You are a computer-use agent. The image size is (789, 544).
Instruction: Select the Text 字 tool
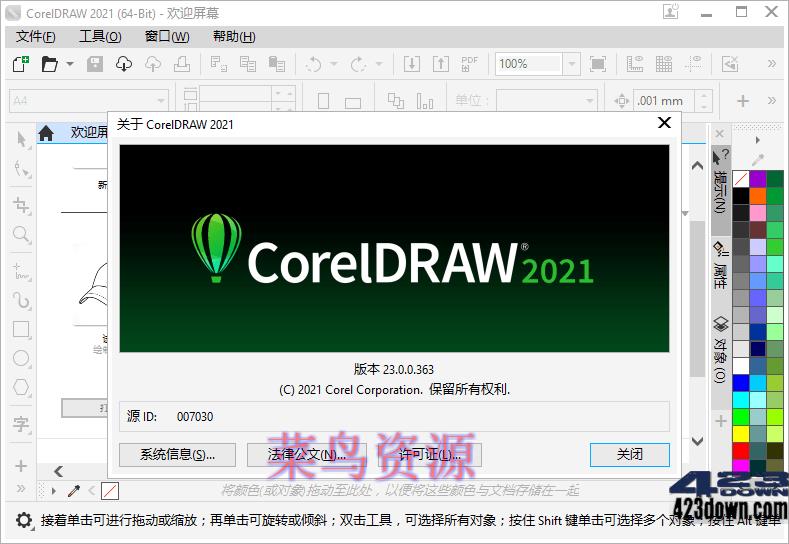coord(22,424)
